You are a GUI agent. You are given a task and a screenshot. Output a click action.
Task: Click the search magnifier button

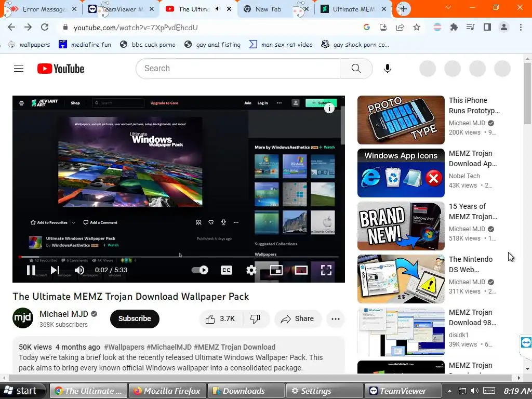356,69
